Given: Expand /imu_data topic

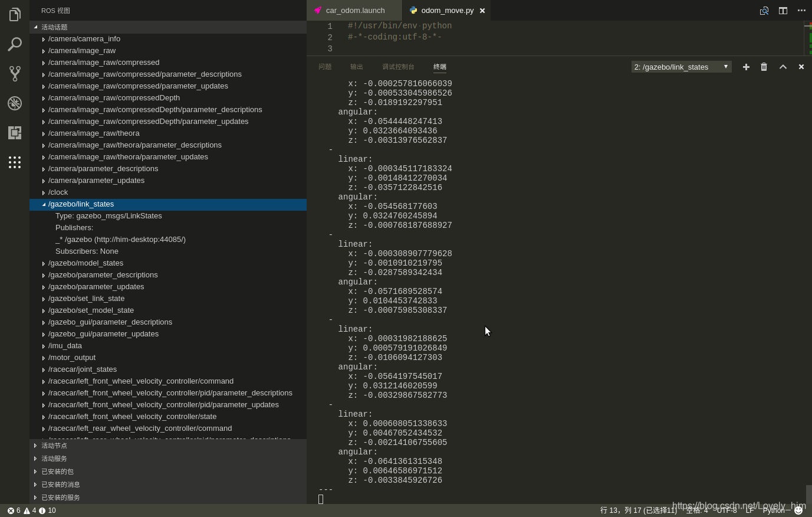Looking at the screenshot, I should (x=44, y=346).
